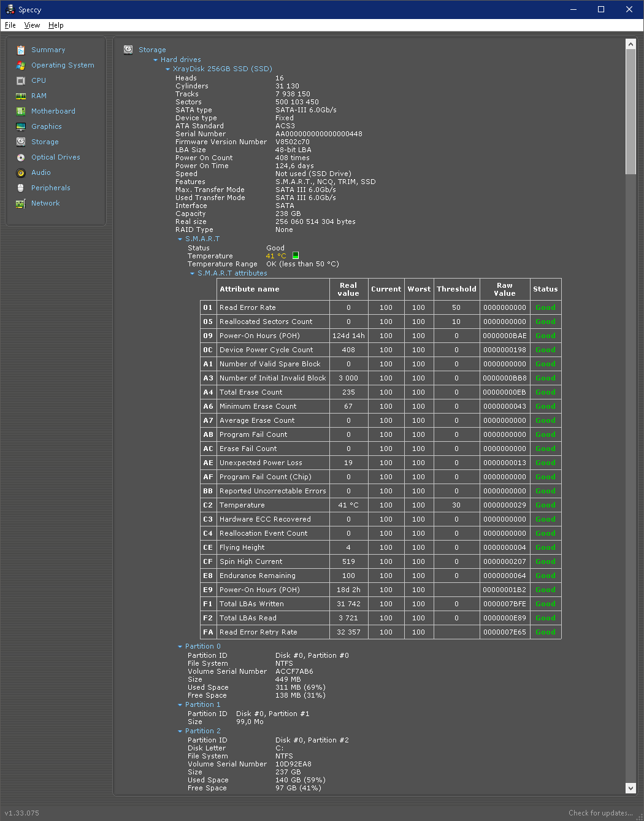Viewport: 644px width, 821px height.
Task: Select the Spin High Current row
Action: 381,561
